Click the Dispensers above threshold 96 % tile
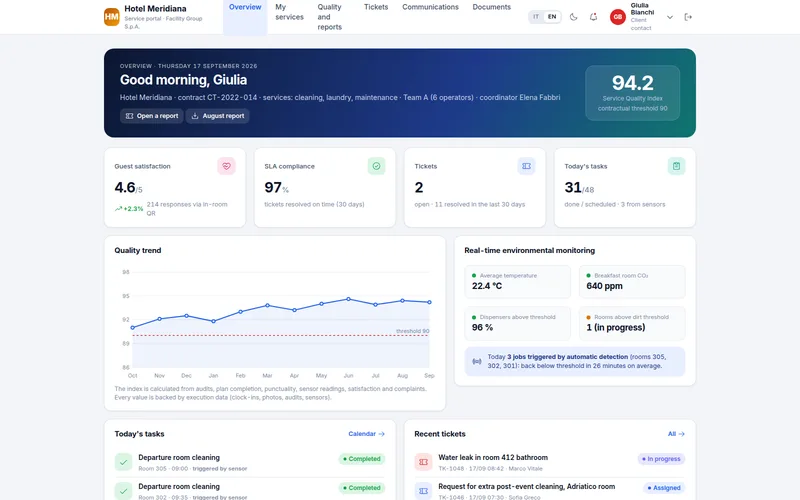 coord(517,323)
